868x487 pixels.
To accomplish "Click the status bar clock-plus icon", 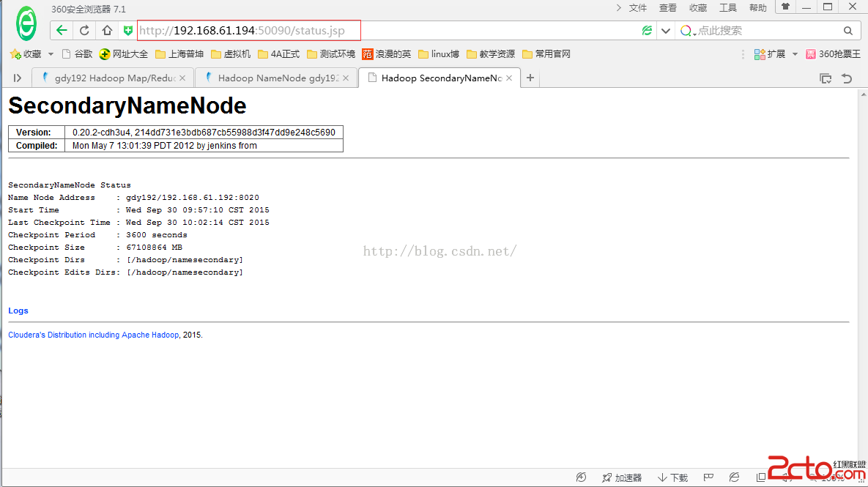I will [582, 477].
